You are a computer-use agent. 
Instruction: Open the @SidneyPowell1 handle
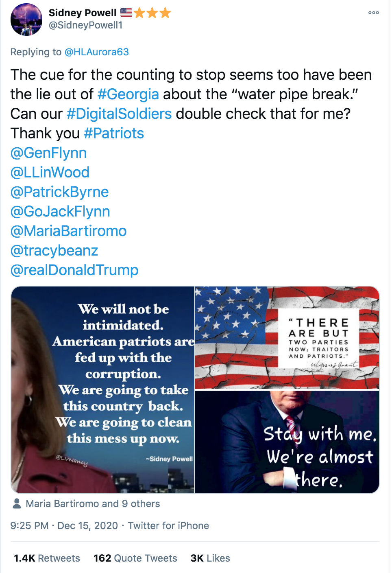(85, 25)
